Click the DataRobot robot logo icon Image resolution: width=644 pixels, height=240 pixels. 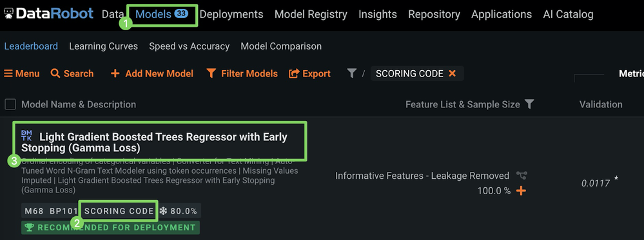click(8, 14)
